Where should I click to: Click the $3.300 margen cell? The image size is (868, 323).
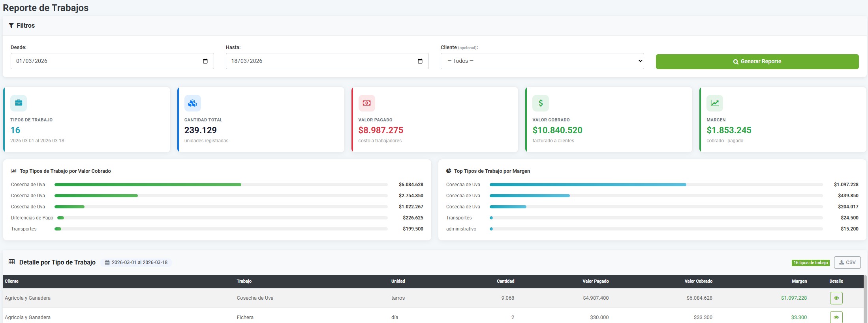coord(799,317)
